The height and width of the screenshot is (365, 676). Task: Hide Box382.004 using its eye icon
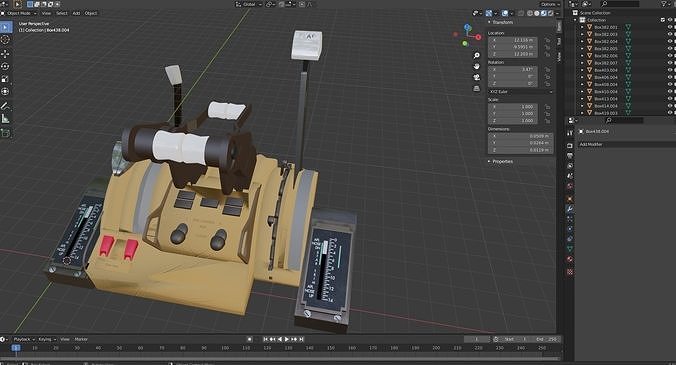coord(670,41)
